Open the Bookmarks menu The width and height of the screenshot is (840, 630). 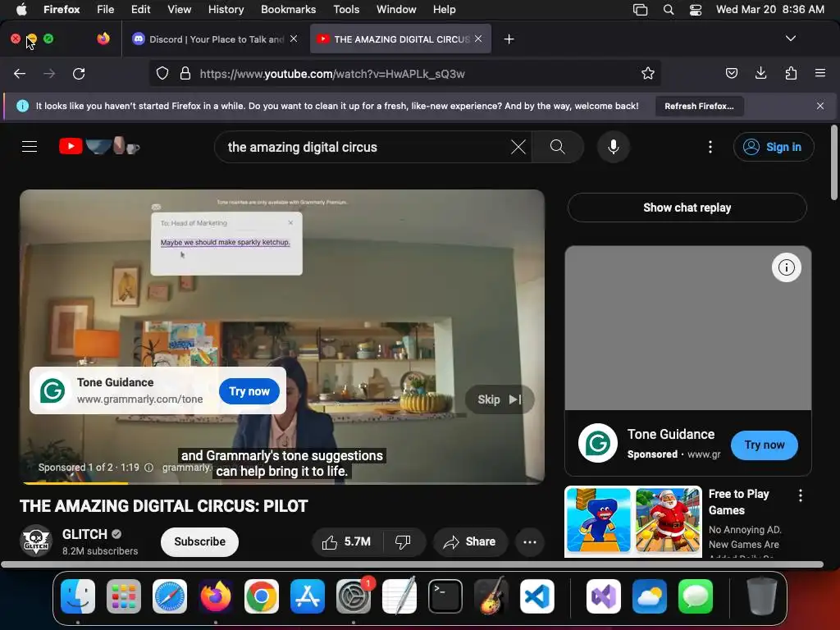coord(288,10)
